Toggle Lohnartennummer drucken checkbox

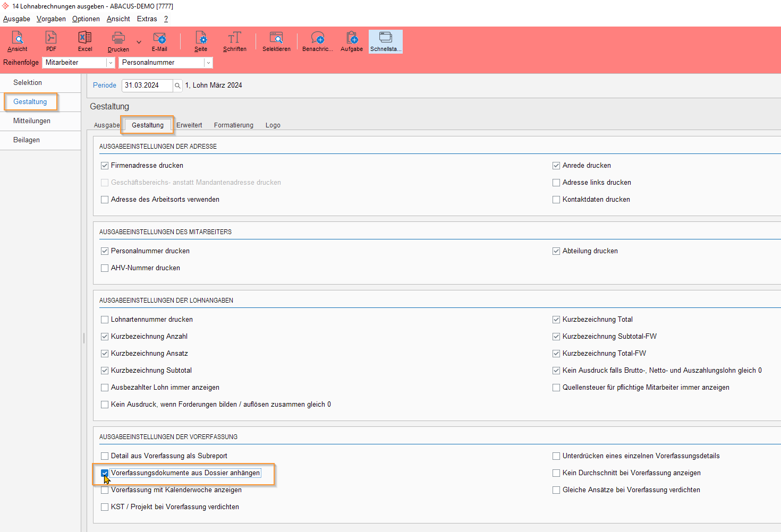click(x=105, y=320)
